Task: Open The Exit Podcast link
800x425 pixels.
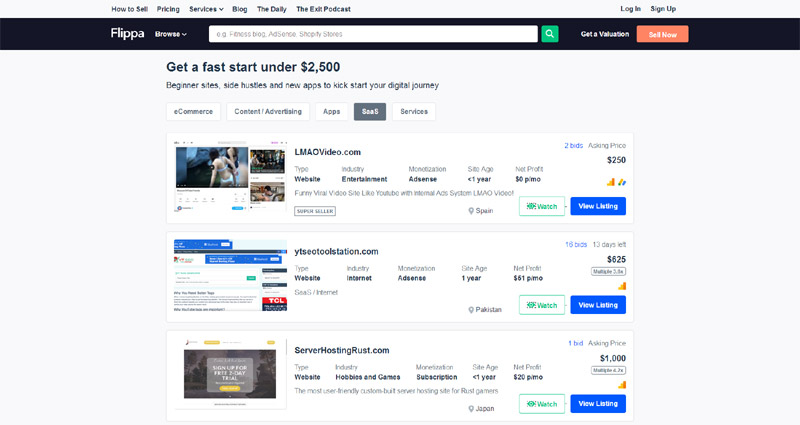Action: tap(323, 9)
